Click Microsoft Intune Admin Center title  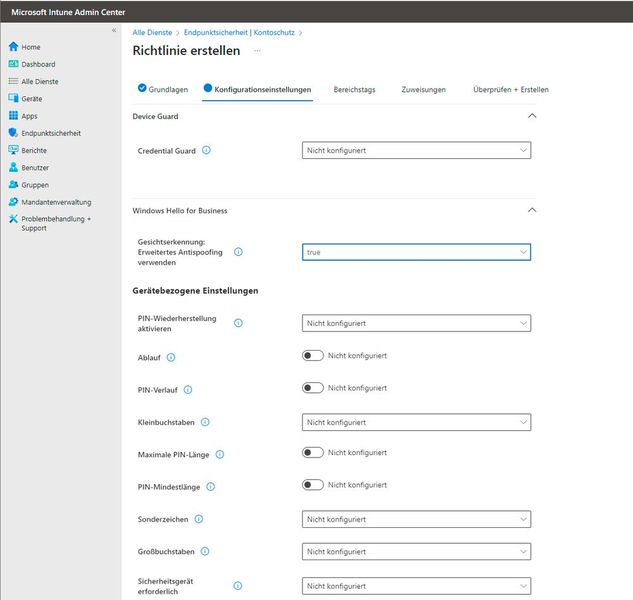pos(68,12)
